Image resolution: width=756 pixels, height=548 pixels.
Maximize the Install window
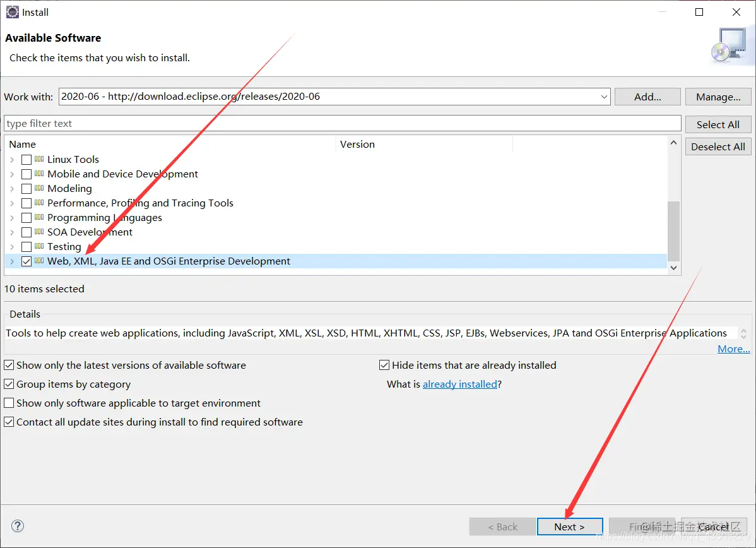(699, 12)
